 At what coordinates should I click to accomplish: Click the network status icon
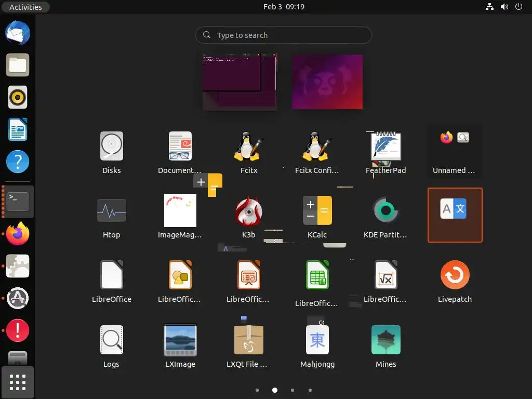click(489, 7)
